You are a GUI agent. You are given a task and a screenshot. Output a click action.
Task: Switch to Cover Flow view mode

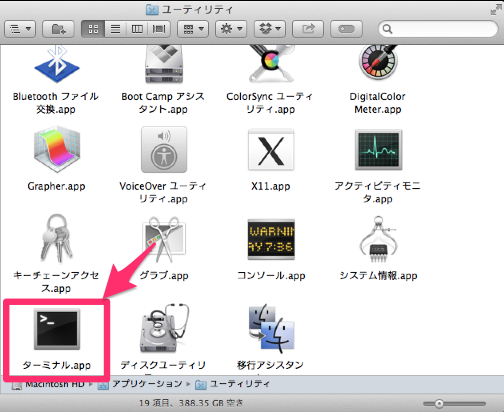tap(159, 29)
